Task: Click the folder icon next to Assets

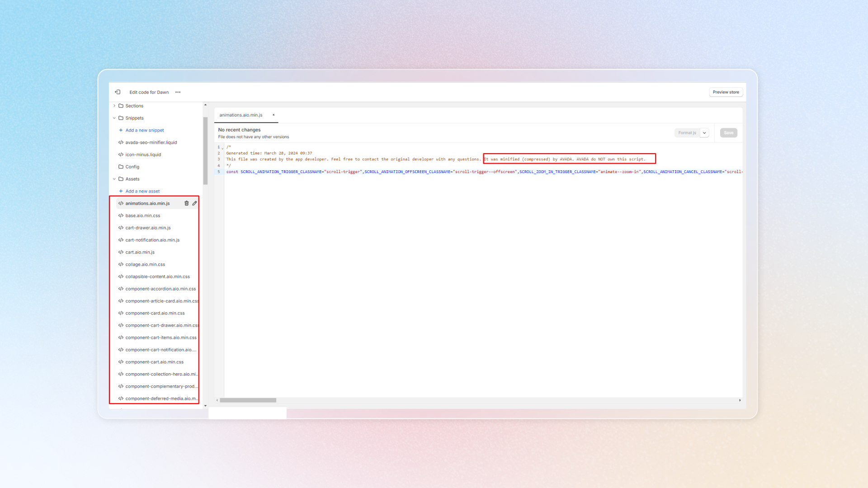Action: coord(121,179)
